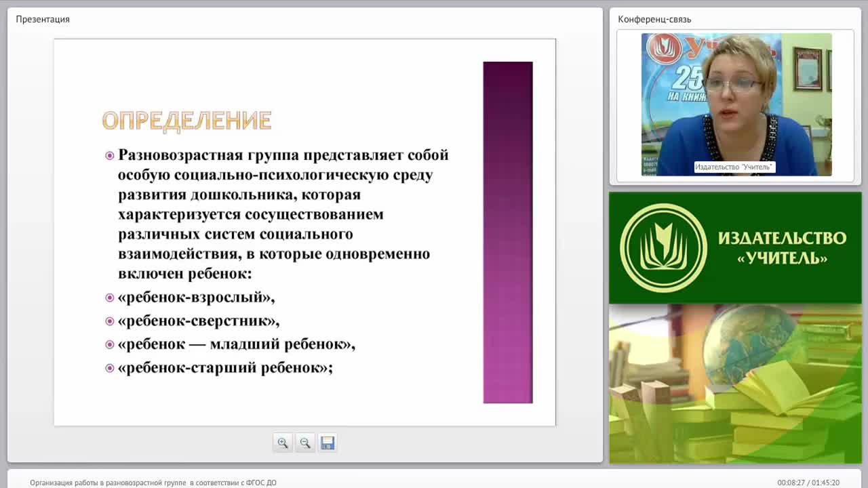This screenshot has height=488, width=868.
Task: Click the webinar title at the bottom
Action: 153,483
